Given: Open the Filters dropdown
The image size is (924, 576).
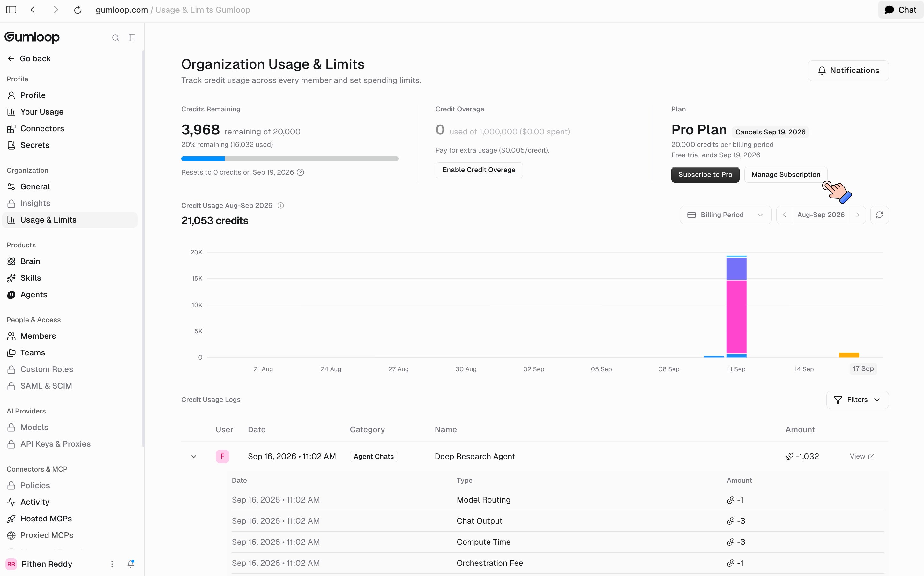Looking at the screenshot, I should [857, 400].
